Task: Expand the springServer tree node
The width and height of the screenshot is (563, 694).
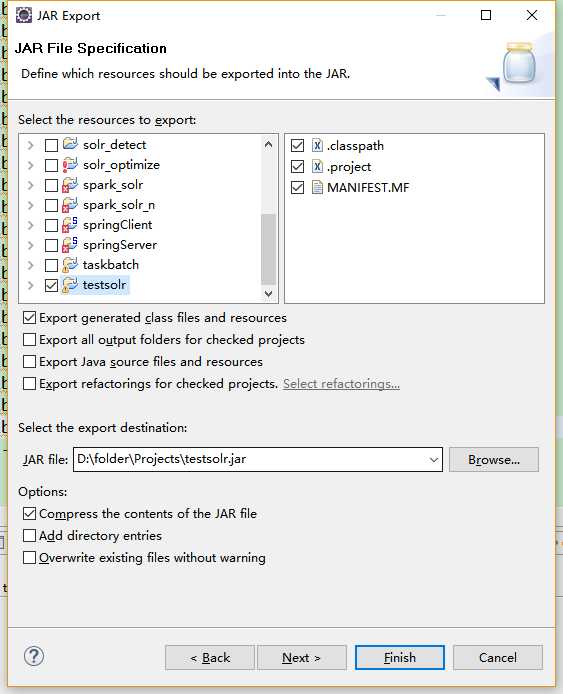Action: (x=31, y=245)
